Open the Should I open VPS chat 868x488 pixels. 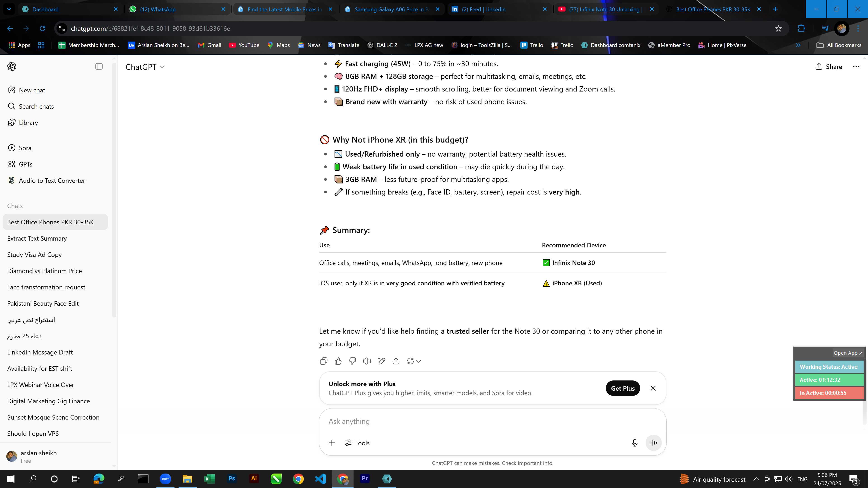[56, 434]
